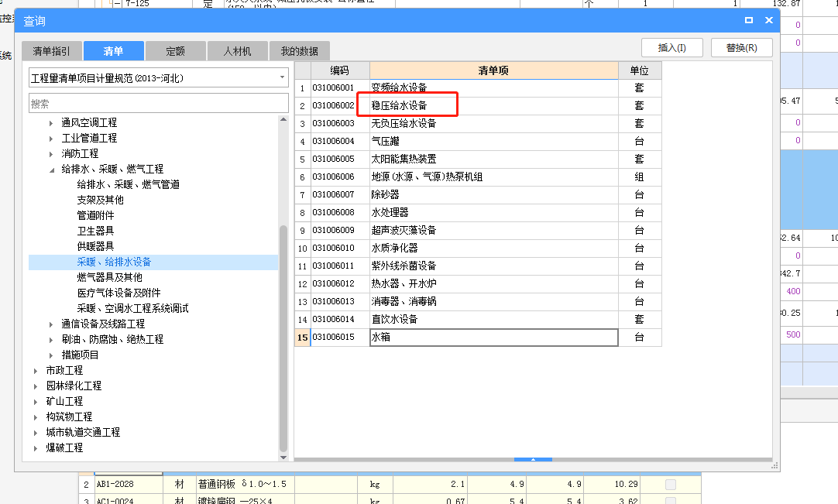Select 支架及其他 tree item
The image size is (838, 504).
point(100,200)
